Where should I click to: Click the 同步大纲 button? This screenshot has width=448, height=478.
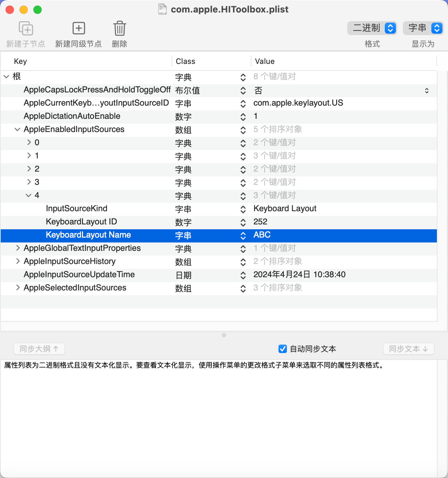pos(39,349)
